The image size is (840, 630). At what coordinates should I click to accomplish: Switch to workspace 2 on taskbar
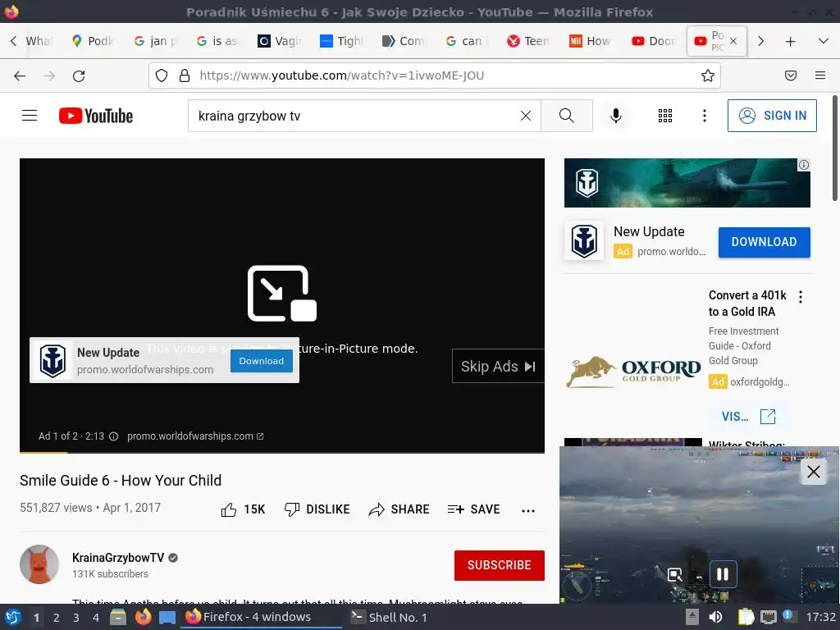coord(57,618)
